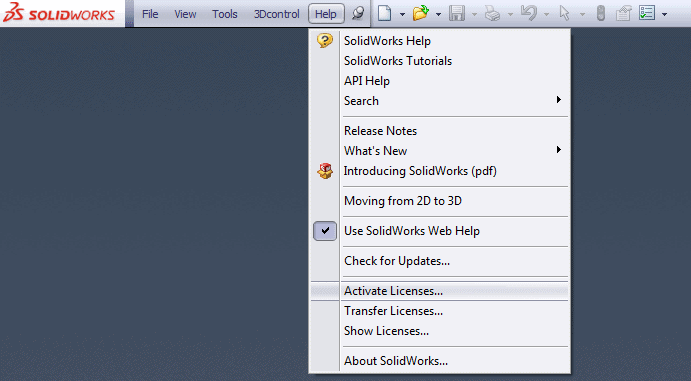This screenshot has height=381, width=691.
Task: Open the 3Dcontrol menu
Action: (277, 14)
